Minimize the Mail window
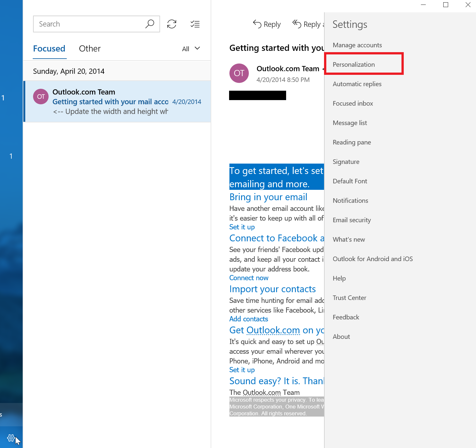Screen dimensions: 476x448 (x=423, y=5)
